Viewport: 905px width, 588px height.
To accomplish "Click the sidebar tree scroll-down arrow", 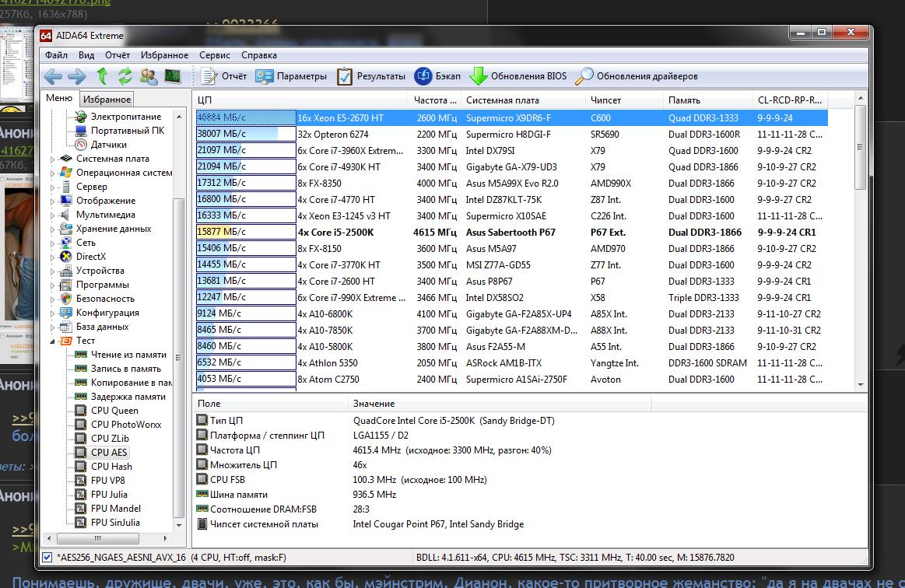I will (x=178, y=525).
